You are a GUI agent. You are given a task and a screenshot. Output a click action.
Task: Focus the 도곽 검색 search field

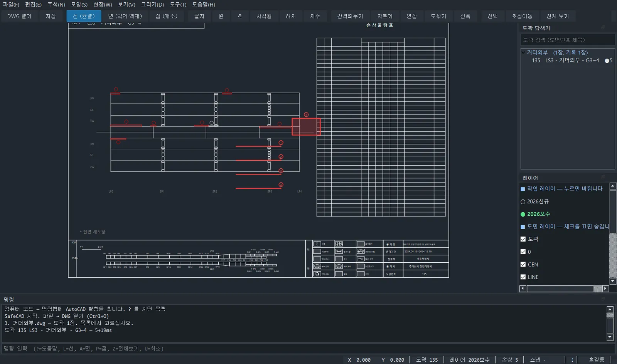(x=568, y=40)
